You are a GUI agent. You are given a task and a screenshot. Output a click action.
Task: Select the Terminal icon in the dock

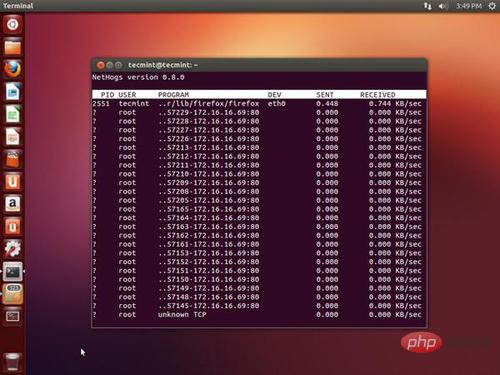point(13,272)
